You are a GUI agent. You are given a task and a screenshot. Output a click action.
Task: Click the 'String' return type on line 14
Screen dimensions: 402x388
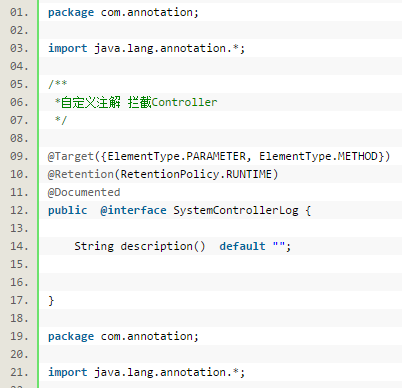coord(94,247)
